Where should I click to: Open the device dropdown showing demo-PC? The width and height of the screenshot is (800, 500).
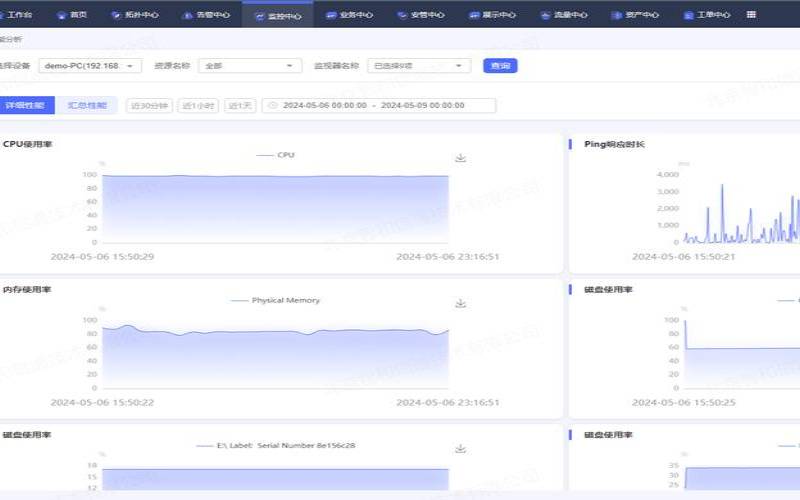click(x=90, y=66)
